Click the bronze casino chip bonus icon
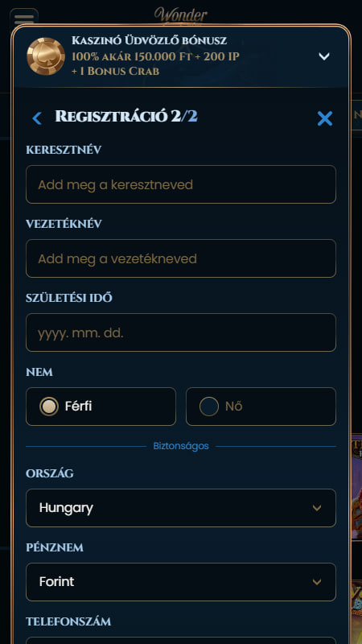Screen dimensions: 362x644 [46, 56]
